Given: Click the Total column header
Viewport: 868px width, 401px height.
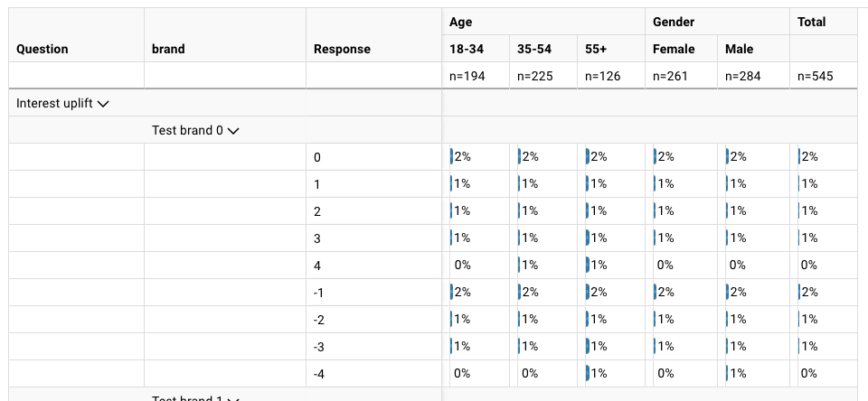Looking at the screenshot, I should 811,22.
